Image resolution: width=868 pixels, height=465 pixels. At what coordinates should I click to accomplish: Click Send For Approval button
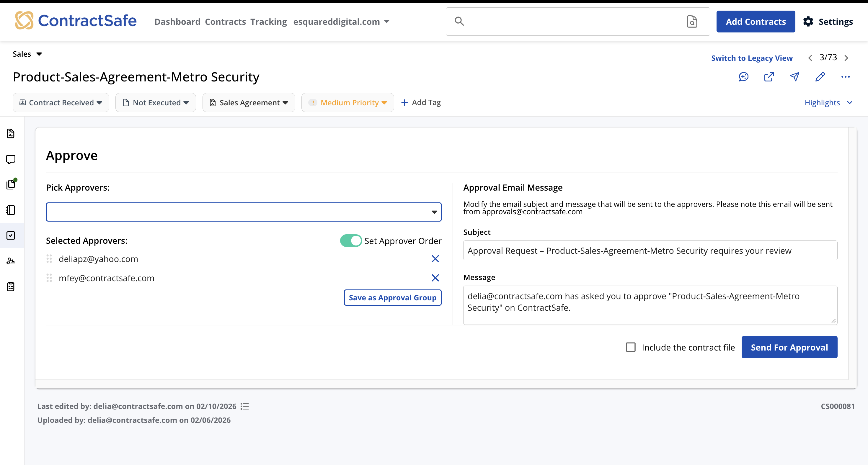pos(789,347)
